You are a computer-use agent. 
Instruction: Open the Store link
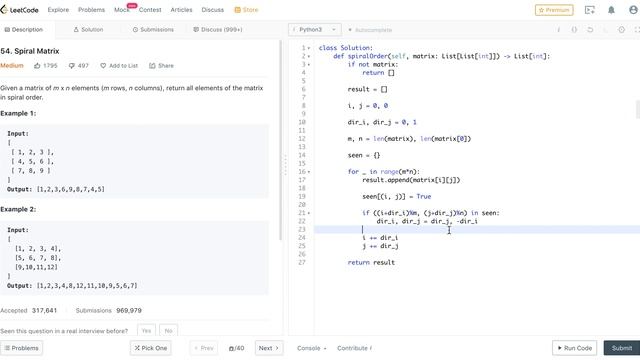[x=246, y=10]
